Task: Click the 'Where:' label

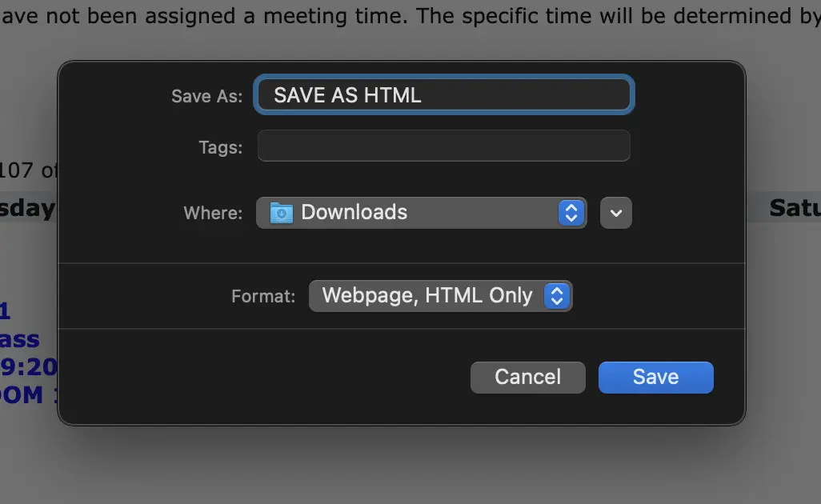Action: pyautogui.click(x=213, y=213)
